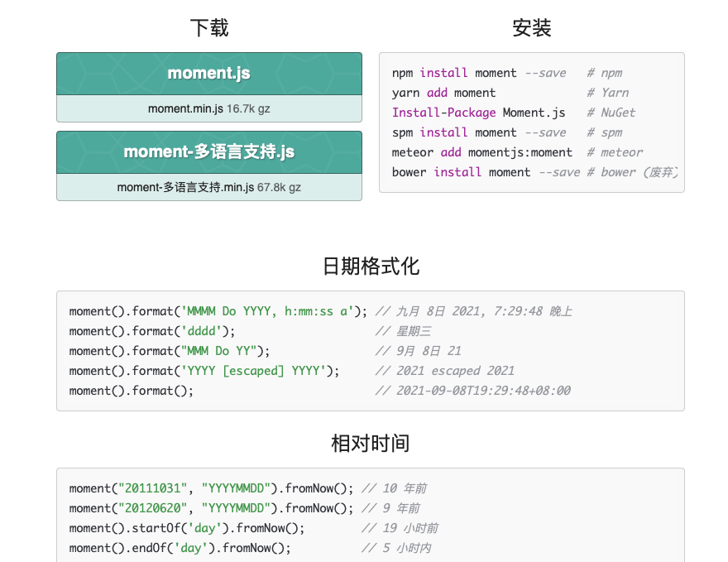Click the moment("20120620") fromNow code line
The height and width of the screenshot is (562, 728).
tap(211, 508)
